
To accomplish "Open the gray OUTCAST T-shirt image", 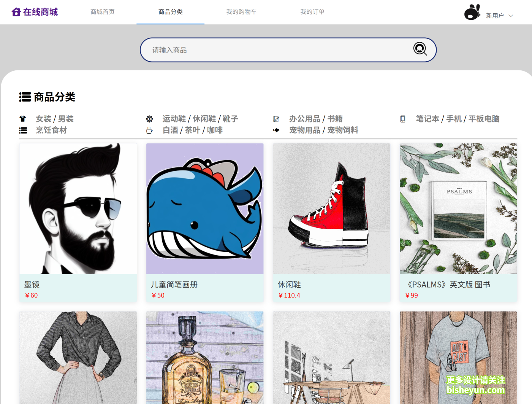I will tap(458, 358).
